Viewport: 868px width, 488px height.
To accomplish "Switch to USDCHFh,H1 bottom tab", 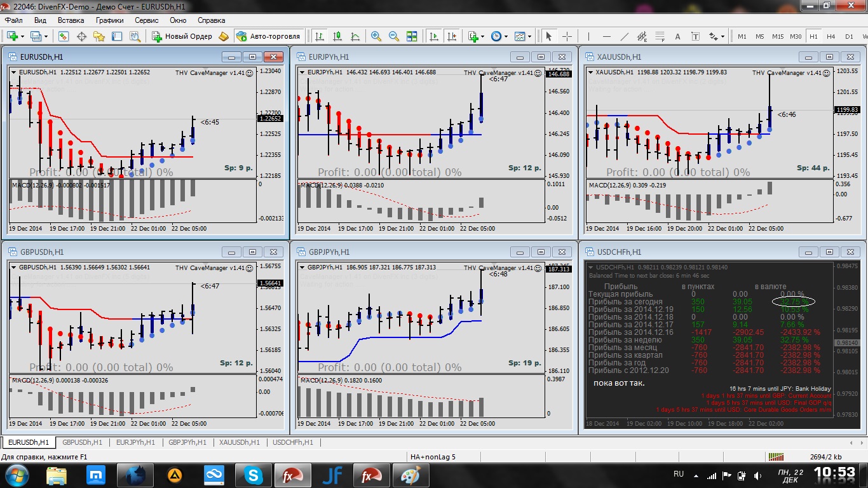I will (x=293, y=442).
